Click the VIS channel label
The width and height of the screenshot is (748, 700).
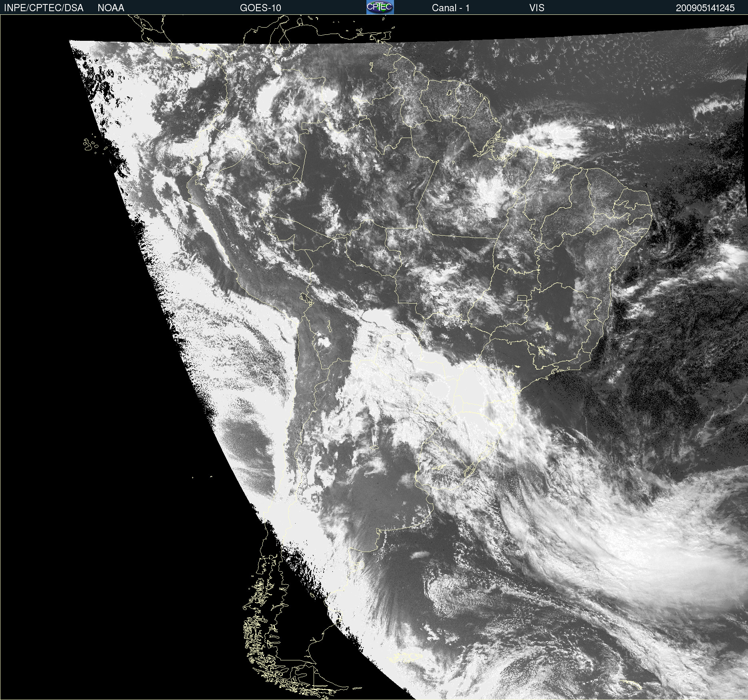pos(536,8)
